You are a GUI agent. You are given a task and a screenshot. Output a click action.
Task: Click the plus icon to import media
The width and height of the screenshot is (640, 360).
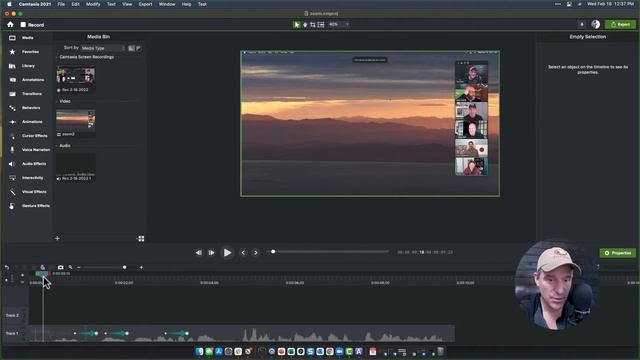tap(57, 238)
